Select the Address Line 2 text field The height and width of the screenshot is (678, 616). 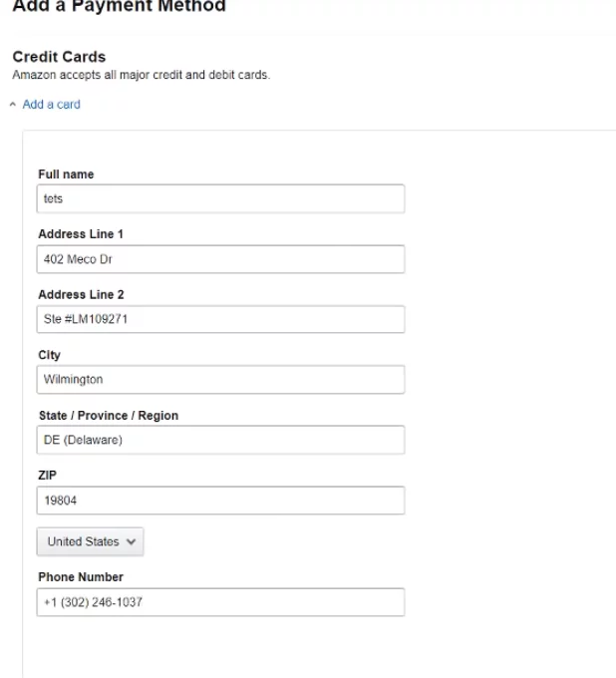click(x=220, y=319)
